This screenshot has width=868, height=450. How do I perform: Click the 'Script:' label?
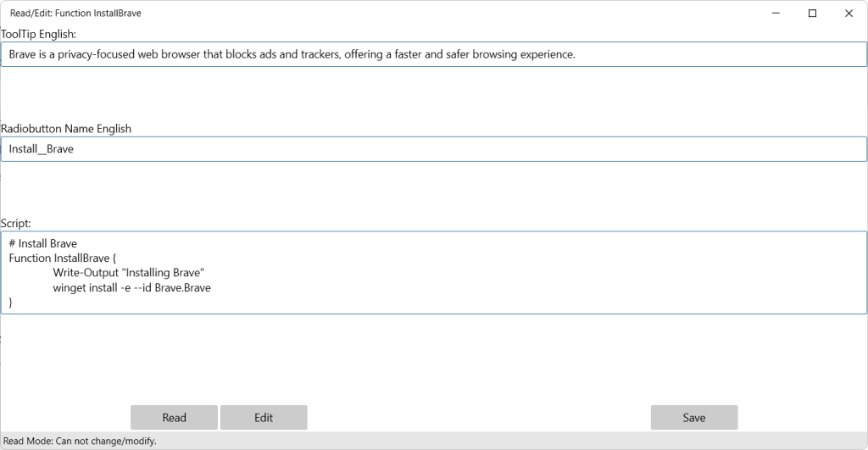pos(16,223)
